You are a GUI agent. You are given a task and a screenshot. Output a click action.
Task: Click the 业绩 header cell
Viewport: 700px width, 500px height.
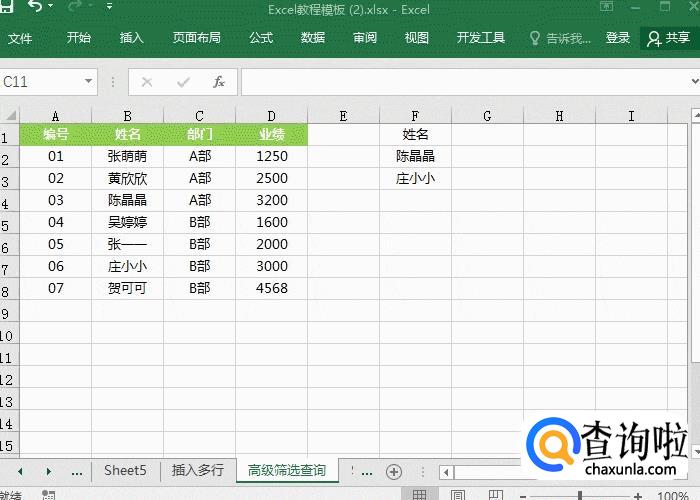[271, 134]
